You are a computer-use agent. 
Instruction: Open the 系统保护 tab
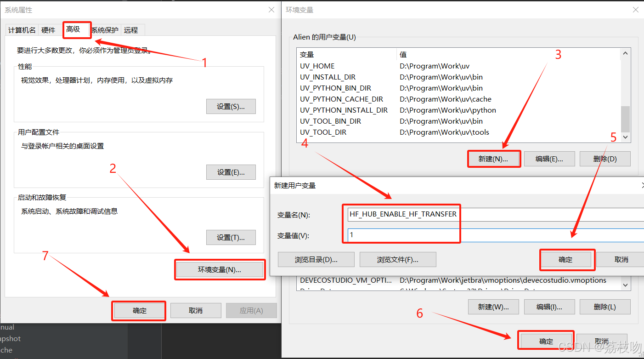point(105,30)
